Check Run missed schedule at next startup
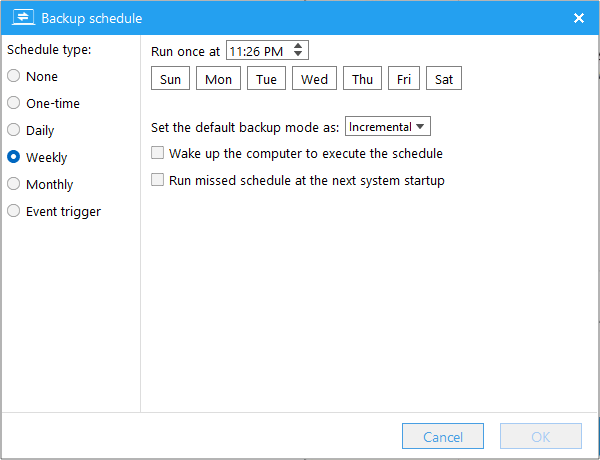This screenshot has width=600, height=460. pyautogui.click(x=157, y=181)
